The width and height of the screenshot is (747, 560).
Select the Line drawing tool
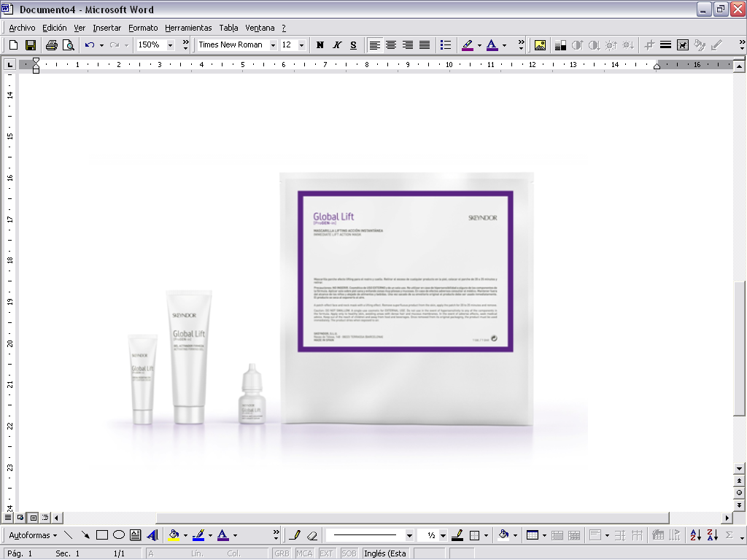tap(68, 535)
